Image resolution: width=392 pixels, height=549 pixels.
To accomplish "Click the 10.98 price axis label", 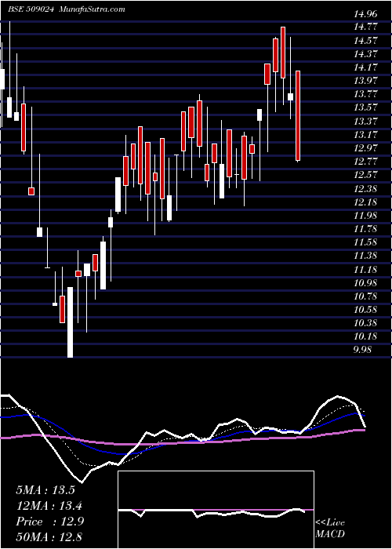I will [365, 283].
